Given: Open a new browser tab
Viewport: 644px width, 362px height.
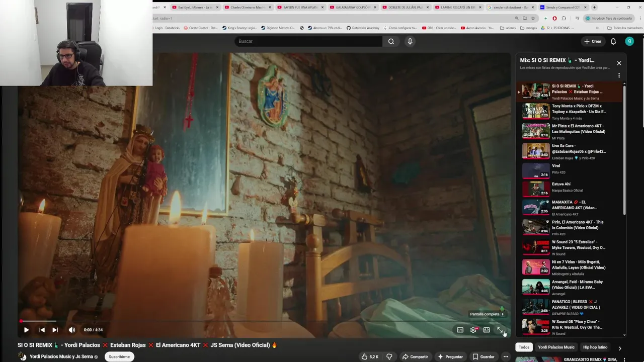Looking at the screenshot, I should pyautogui.click(x=594, y=8).
